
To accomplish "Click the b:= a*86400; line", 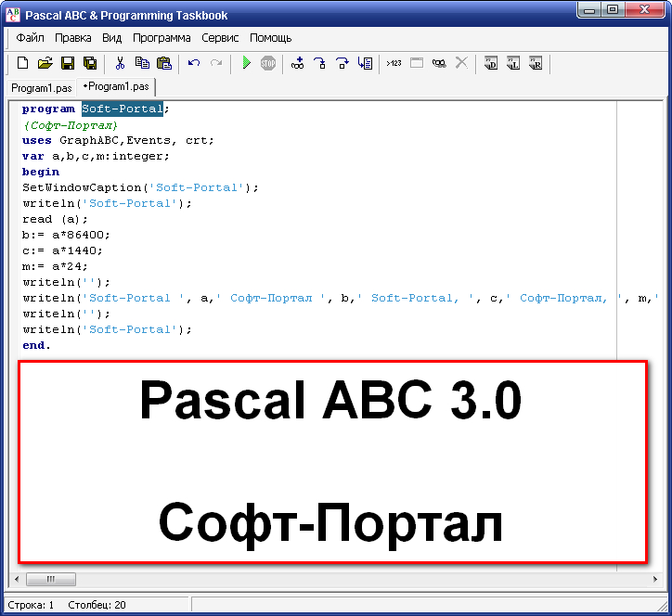I will click(x=67, y=236).
